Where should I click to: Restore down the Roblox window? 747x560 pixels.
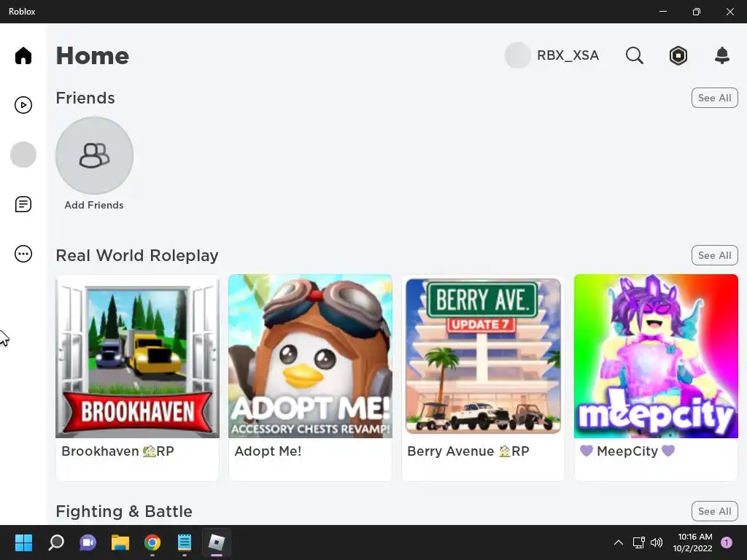point(697,12)
